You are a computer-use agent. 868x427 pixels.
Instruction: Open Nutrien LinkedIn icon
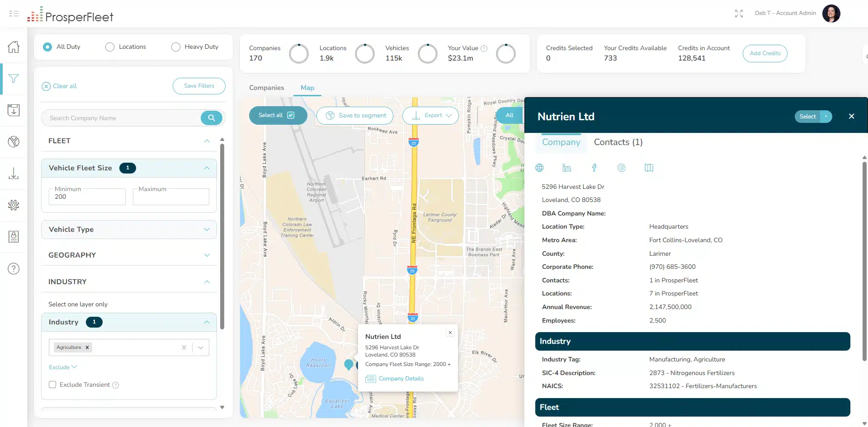click(566, 168)
